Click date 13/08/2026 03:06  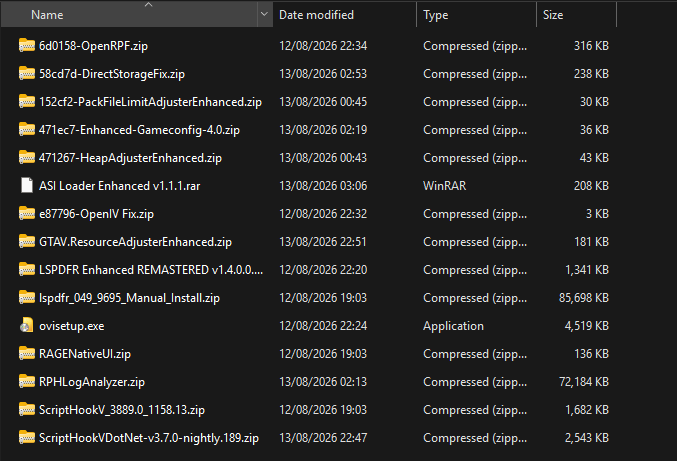323,186
